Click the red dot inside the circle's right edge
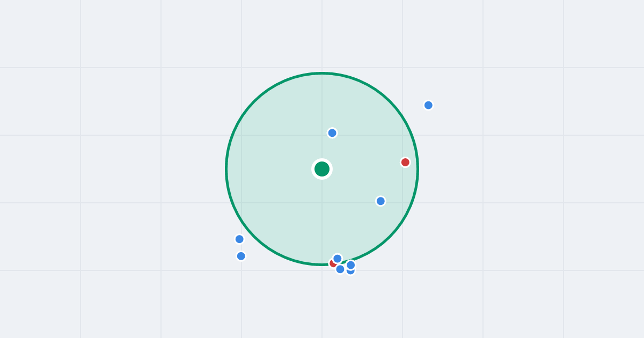 click(405, 162)
